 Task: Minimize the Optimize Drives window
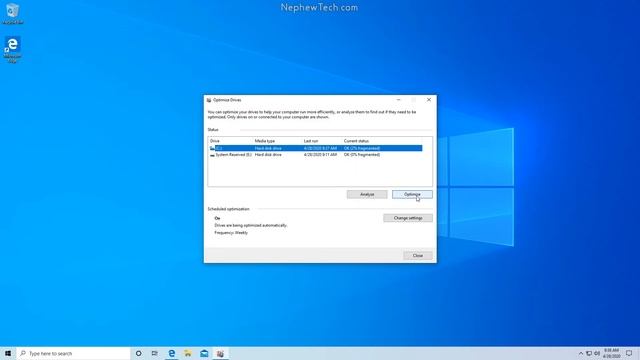click(x=399, y=100)
